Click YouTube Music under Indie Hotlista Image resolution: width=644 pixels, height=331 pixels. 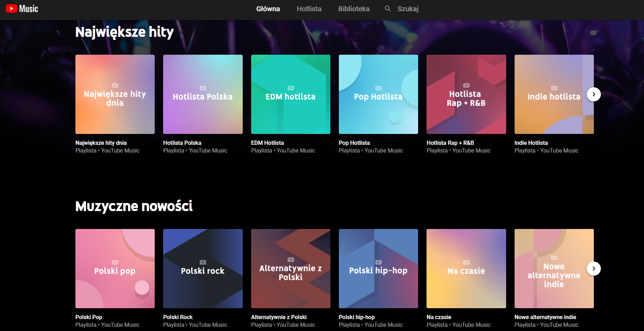click(559, 150)
